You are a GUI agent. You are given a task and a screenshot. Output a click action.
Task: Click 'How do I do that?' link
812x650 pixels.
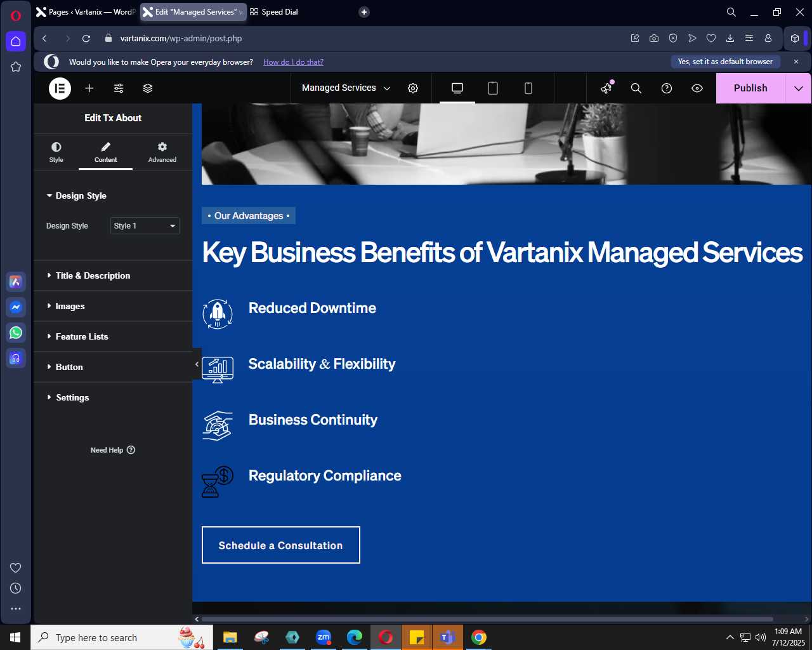[293, 62]
